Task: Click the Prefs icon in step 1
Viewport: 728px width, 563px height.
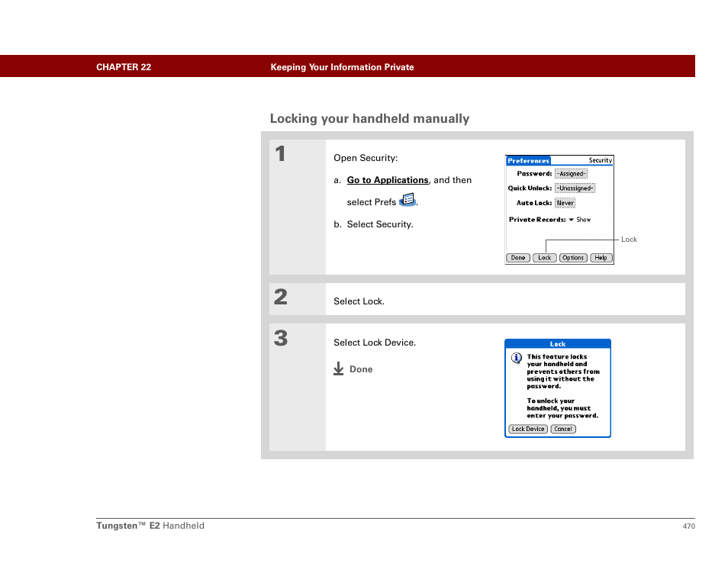Action: 407,200
